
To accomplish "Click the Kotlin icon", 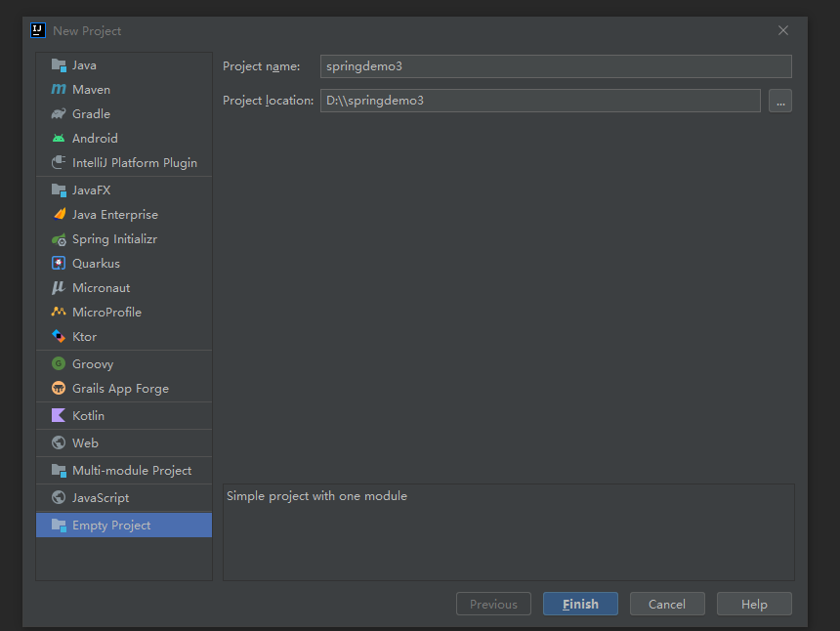I will click(59, 416).
